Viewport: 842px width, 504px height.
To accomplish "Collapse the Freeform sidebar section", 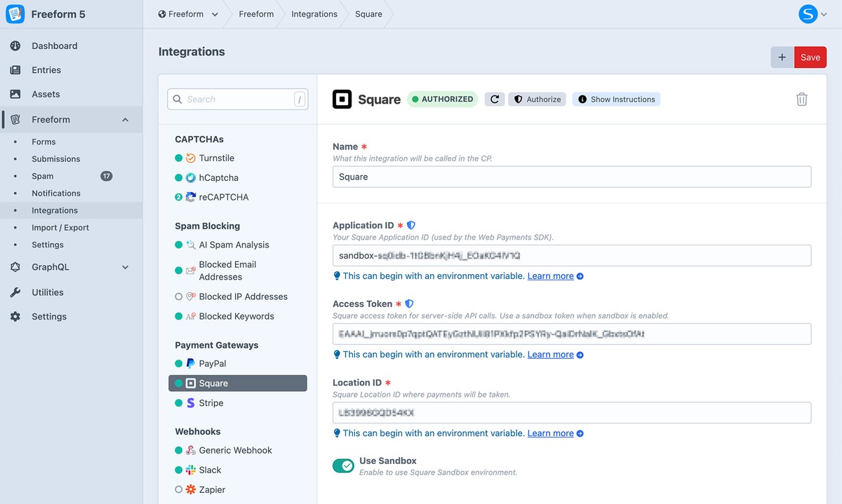I will coord(125,120).
